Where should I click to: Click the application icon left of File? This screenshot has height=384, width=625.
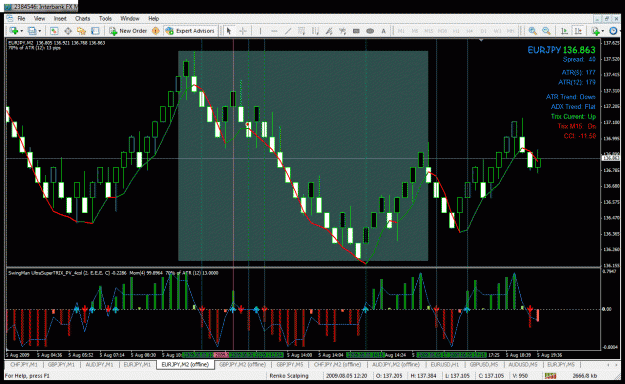click(10, 18)
